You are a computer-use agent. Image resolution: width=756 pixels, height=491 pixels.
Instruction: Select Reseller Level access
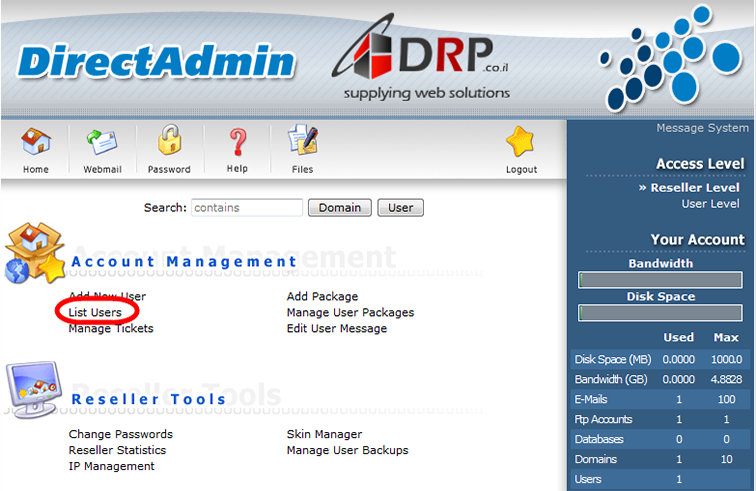pyautogui.click(x=695, y=188)
